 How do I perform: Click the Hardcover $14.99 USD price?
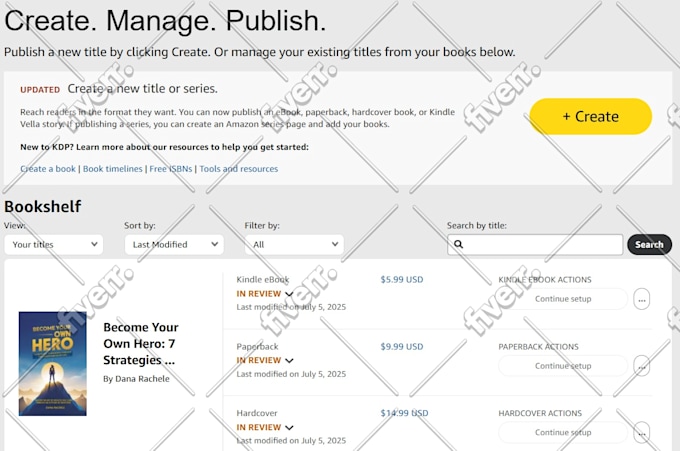point(404,413)
